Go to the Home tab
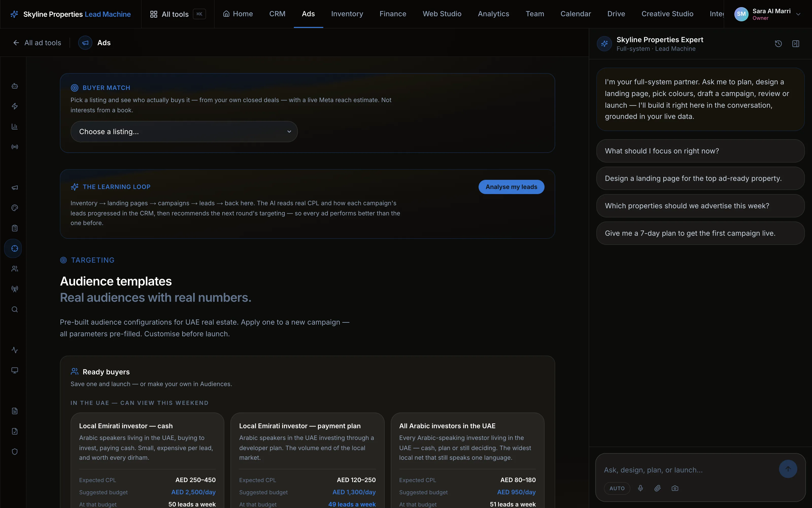The image size is (812, 508). 238,14
